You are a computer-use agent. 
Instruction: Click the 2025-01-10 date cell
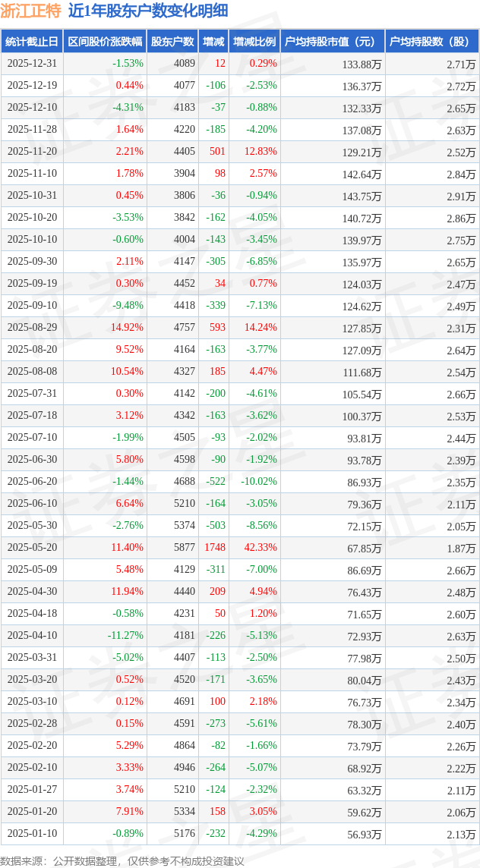point(32,834)
